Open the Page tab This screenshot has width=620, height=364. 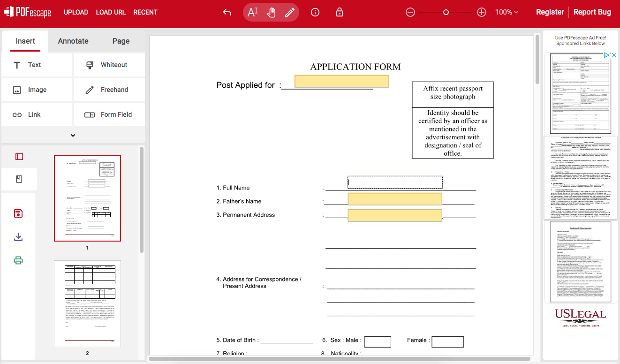pos(121,41)
